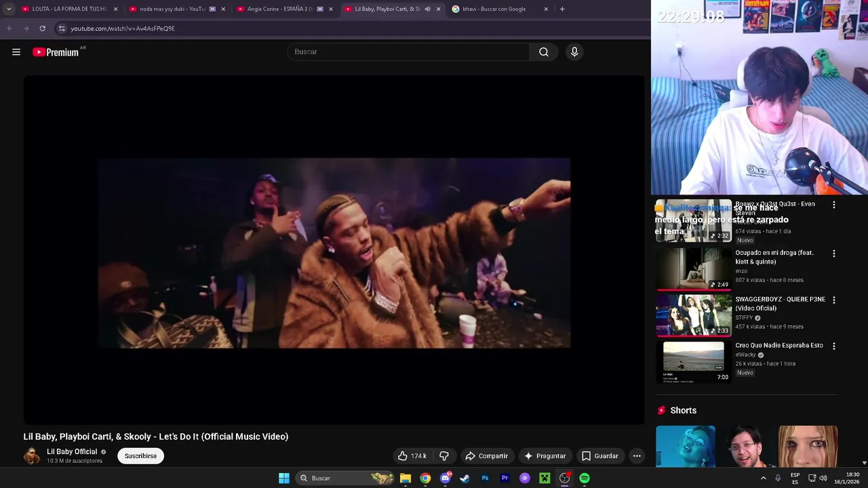Go forward with browser forward arrow

[x=26, y=28]
